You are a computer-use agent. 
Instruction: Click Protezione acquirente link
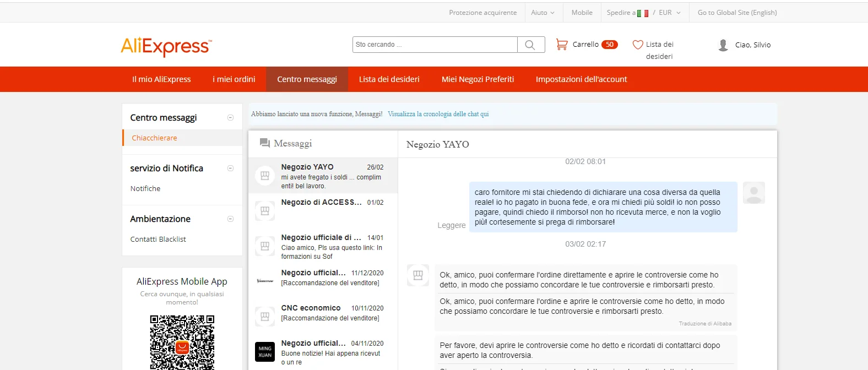(483, 13)
